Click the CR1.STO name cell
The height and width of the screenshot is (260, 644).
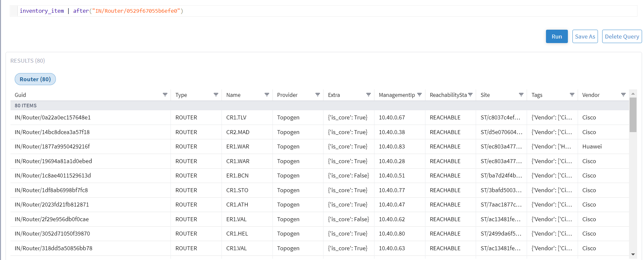click(237, 190)
